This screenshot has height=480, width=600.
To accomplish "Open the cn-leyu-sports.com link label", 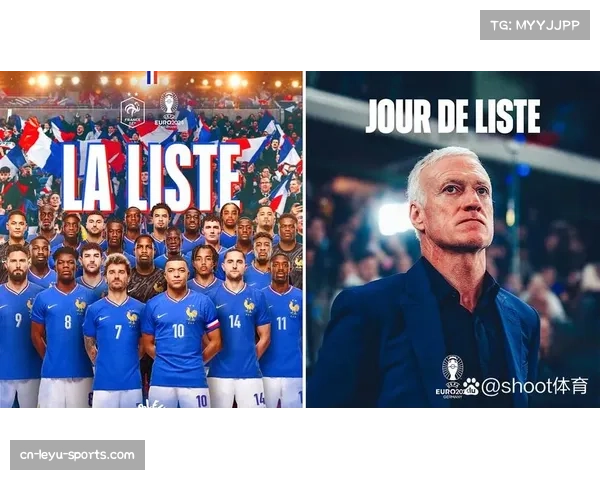I will (x=77, y=455).
